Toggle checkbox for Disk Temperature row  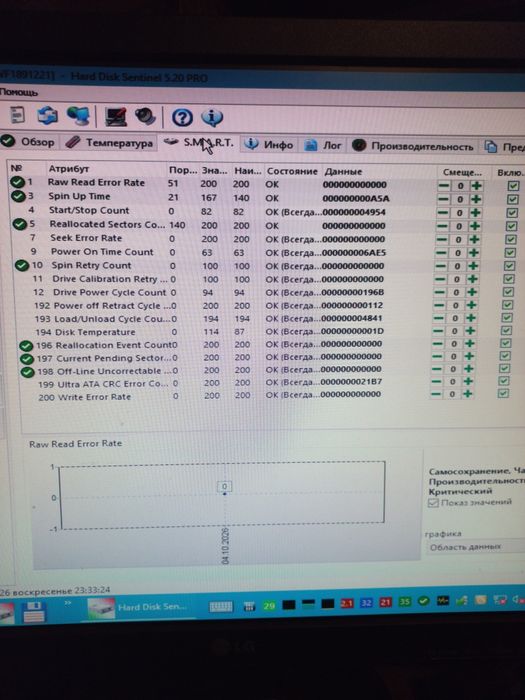[x=505, y=330]
